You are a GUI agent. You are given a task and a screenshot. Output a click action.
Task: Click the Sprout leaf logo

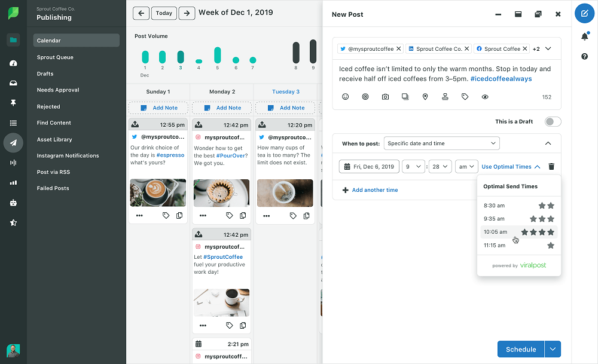(13, 13)
